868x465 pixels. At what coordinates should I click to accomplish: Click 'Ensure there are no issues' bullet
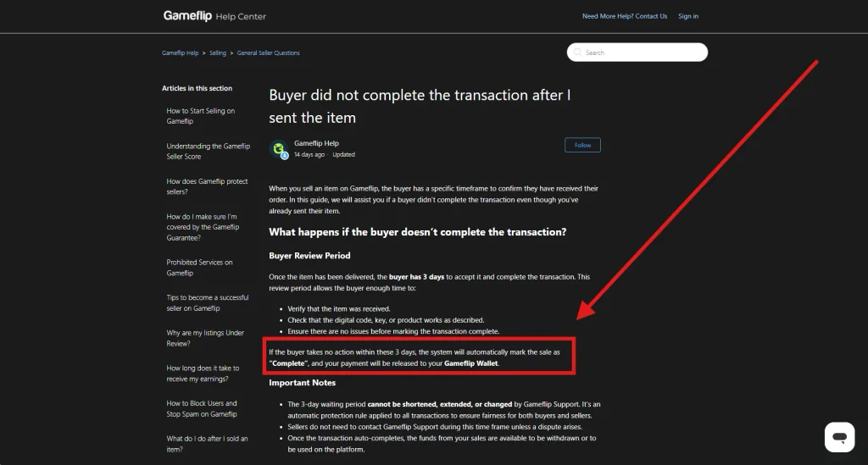(393, 331)
